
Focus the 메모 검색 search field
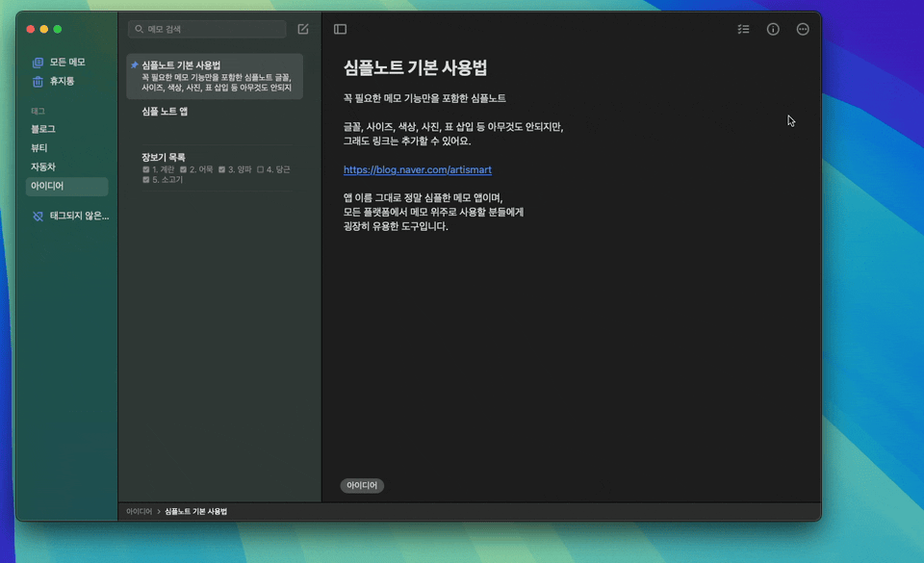coord(208,29)
